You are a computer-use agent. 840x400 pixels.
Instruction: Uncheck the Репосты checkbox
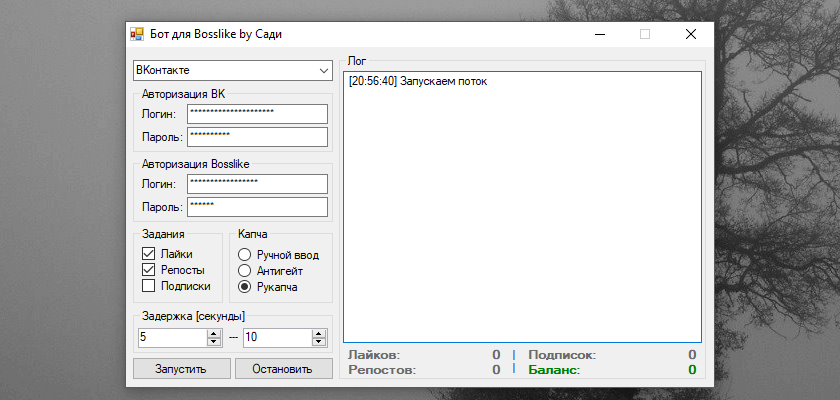pos(148,270)
